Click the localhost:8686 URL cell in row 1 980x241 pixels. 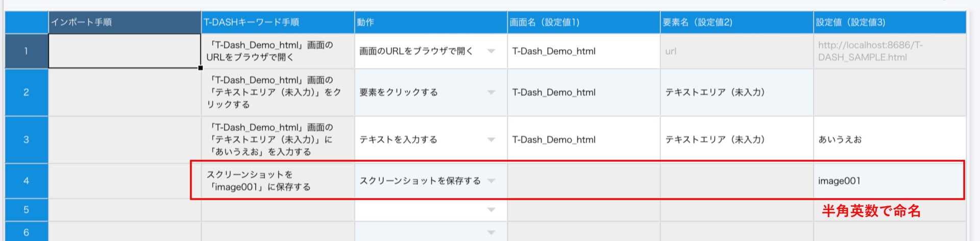click(889, 51)
